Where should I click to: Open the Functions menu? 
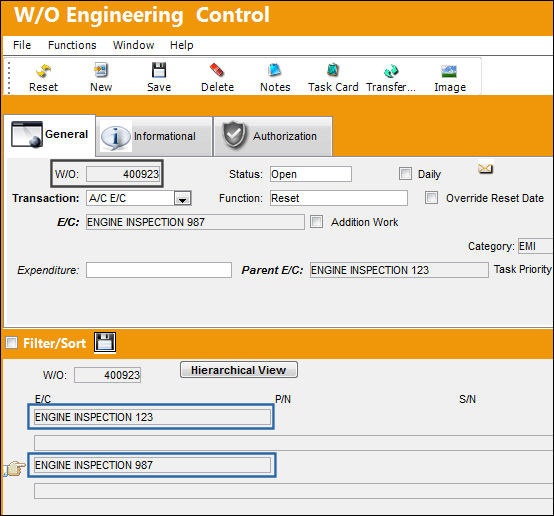click(72, 45)
